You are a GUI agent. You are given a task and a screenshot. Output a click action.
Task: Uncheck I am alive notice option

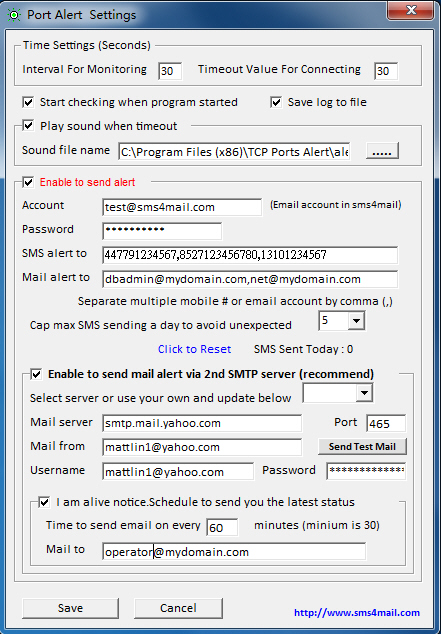(x=44, y=502)
